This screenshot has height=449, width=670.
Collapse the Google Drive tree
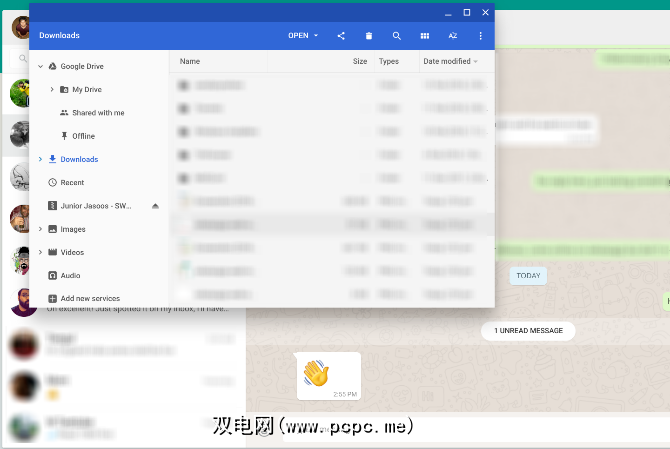point(41,66)
